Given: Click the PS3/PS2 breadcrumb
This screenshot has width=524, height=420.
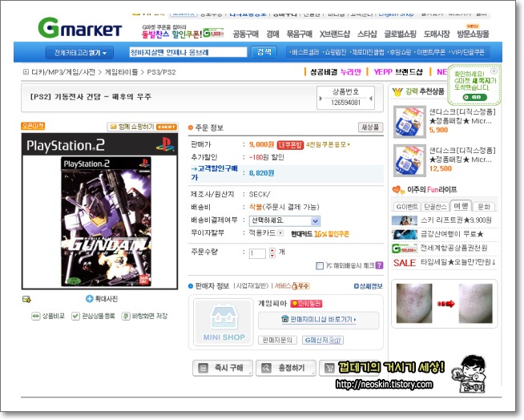Looking at the screenshot, I should click(x=161, y=72).
